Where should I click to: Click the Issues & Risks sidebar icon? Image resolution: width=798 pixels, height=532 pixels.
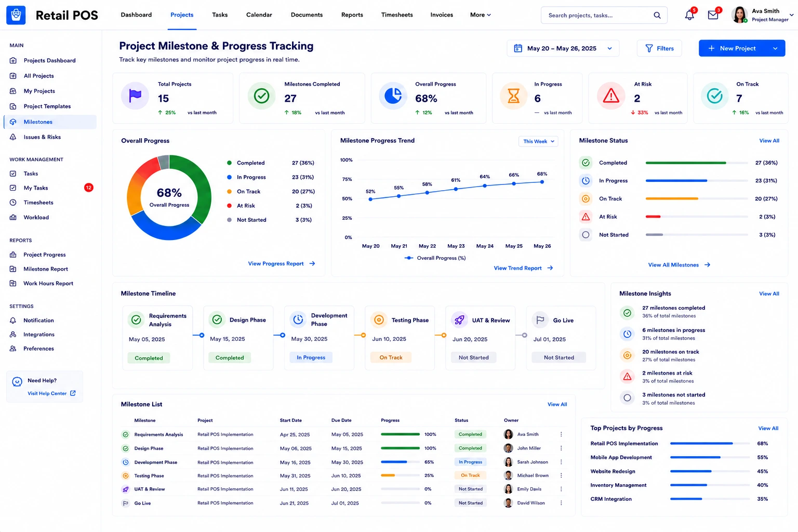(x=13, y=137)
